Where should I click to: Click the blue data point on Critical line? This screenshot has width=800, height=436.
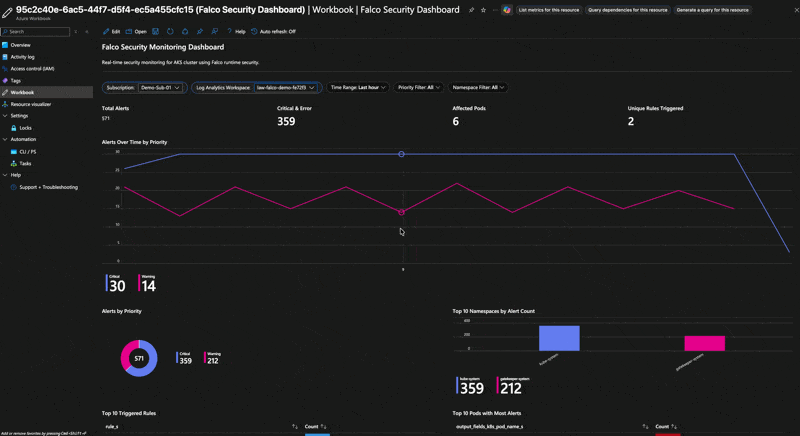pos(402,154)
